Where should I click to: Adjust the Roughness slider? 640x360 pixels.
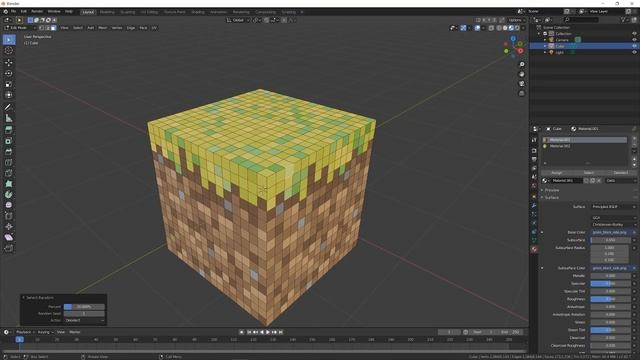pyautogui.click(x=610, y=299)
